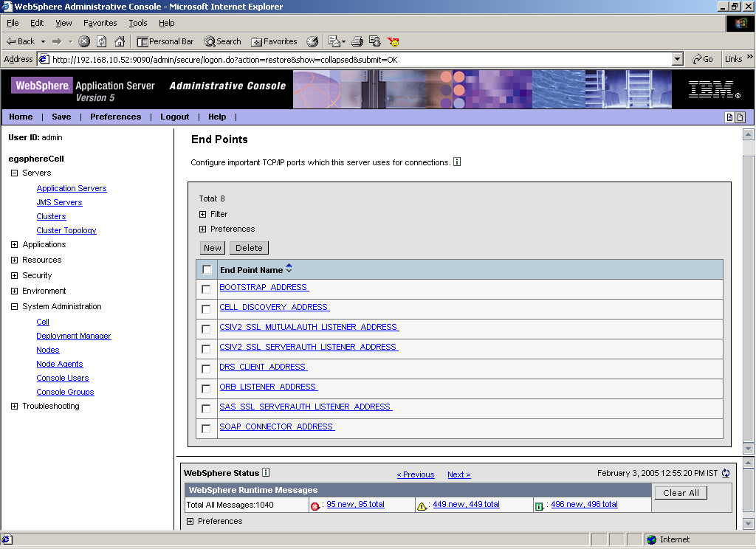The image size is (756, 549).
Task: Open the Application Servers link
Action: point(72,188)
